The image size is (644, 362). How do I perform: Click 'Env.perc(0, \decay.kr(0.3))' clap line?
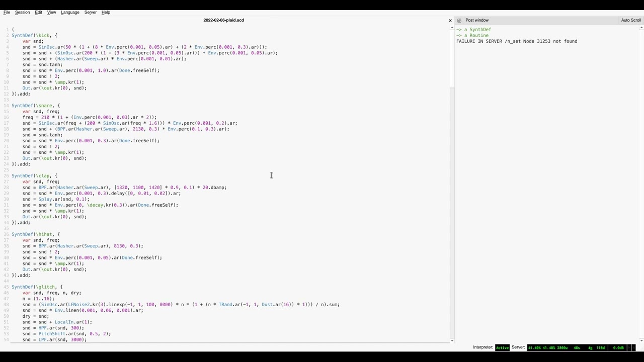[x=100, y=205]
